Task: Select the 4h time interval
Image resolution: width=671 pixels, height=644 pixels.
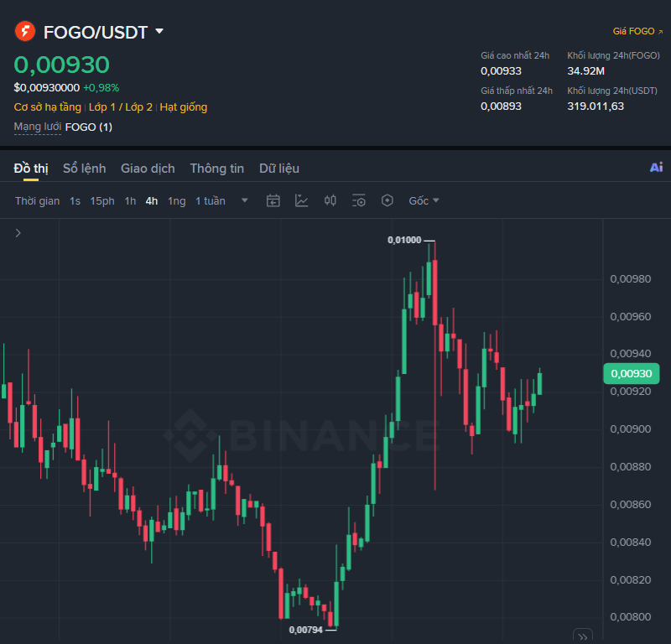Action: coord(152,201)
